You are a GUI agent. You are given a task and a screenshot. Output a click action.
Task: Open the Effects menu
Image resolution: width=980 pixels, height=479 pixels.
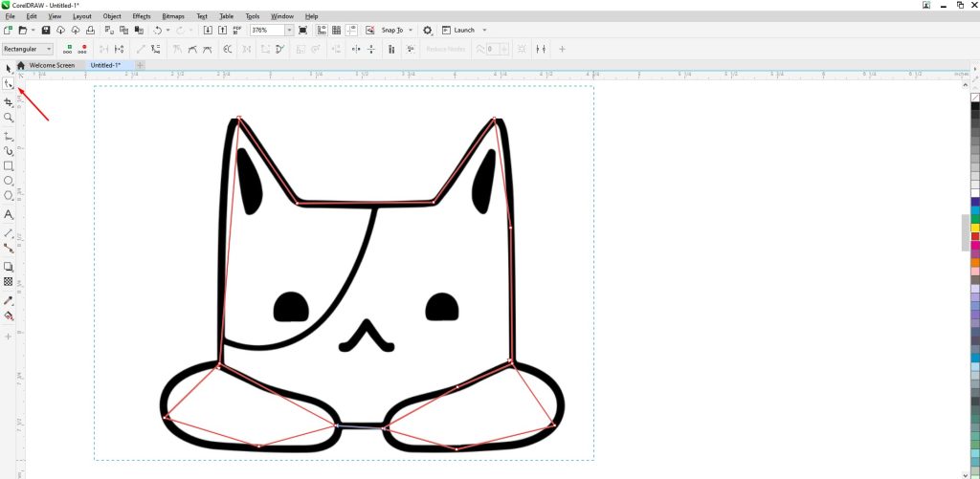[142, 16]
